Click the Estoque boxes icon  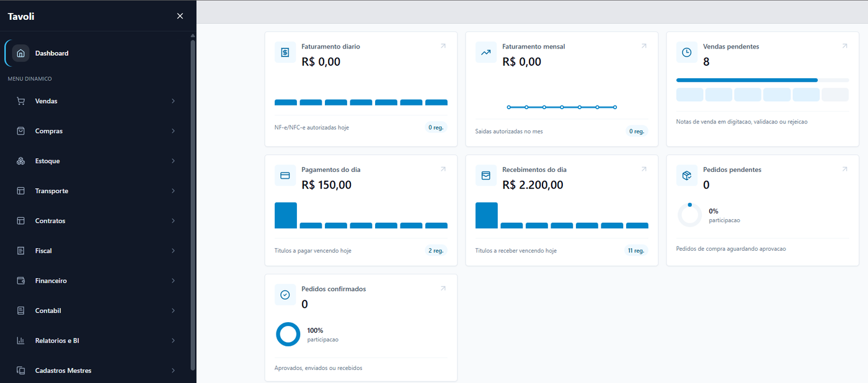tap(20, 161)
